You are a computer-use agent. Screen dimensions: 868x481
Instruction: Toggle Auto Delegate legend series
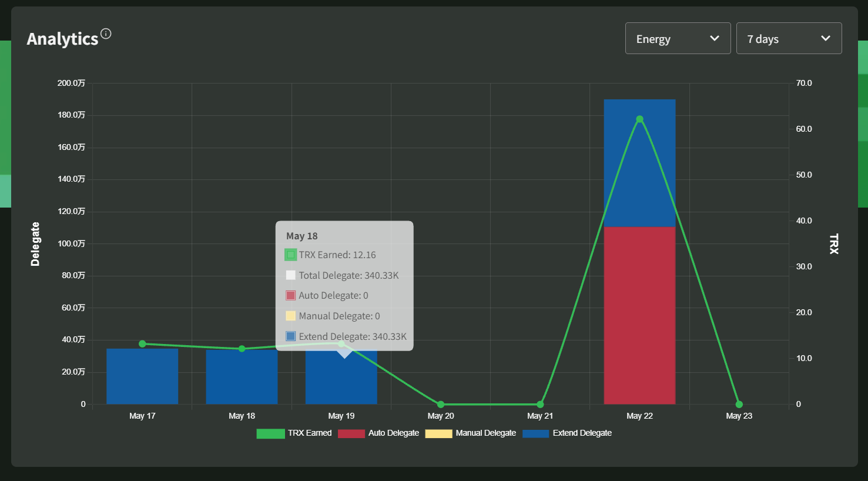(x=378, y=433)
